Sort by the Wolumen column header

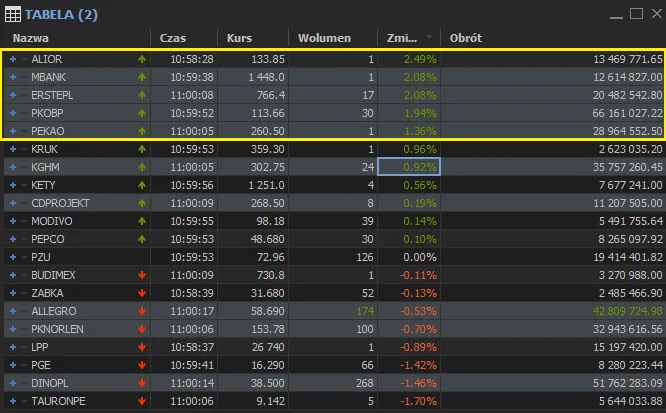[325, 38]
